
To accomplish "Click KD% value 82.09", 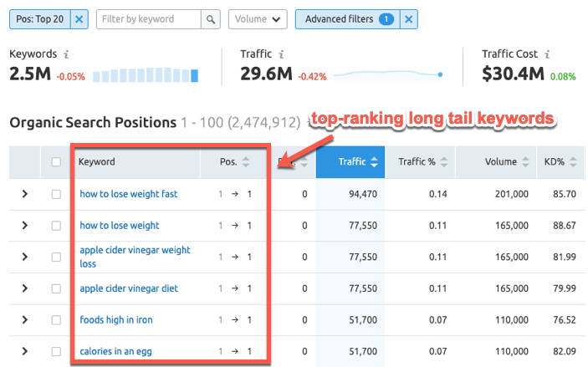I will coord(565,352).
